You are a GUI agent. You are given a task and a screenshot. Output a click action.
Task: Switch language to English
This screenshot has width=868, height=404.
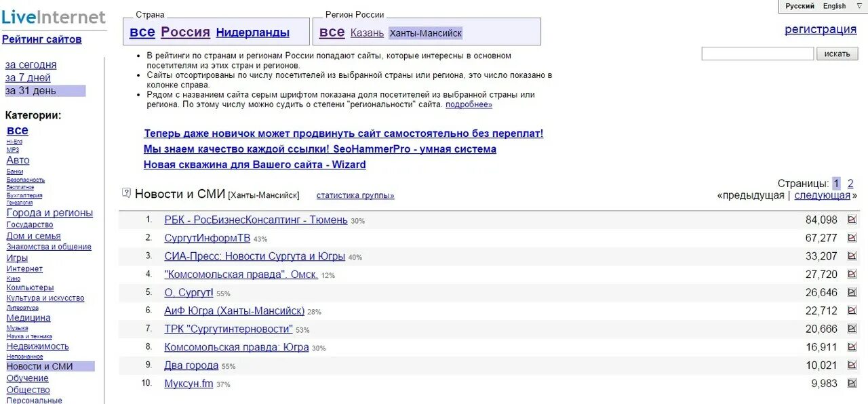(x=834, y=6)
